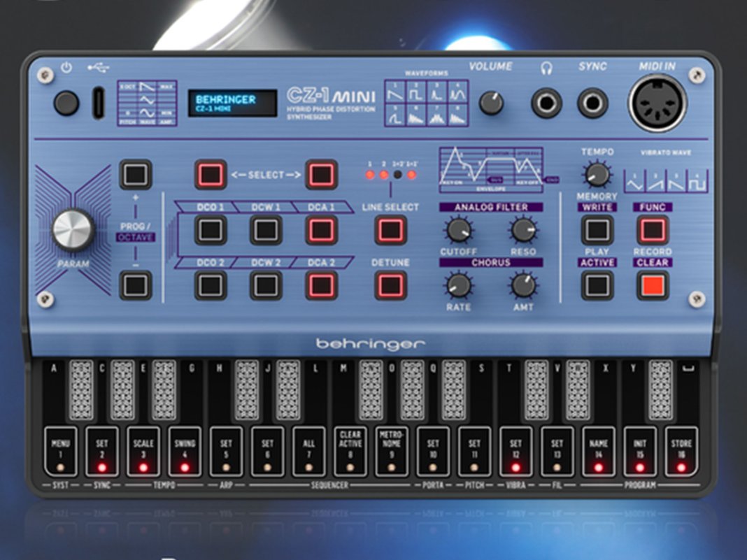747x560 pixels.
Task: Click the headphone output jack
Action: pyautogui.click(x=546, y=103)
